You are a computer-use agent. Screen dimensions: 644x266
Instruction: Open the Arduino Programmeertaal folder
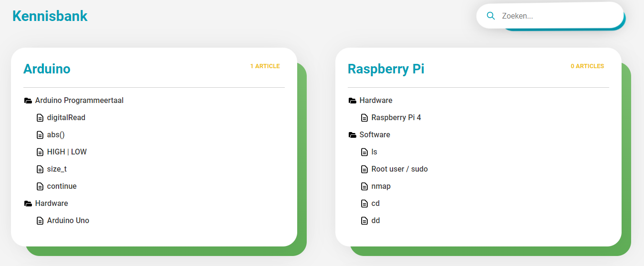[79, 101]
